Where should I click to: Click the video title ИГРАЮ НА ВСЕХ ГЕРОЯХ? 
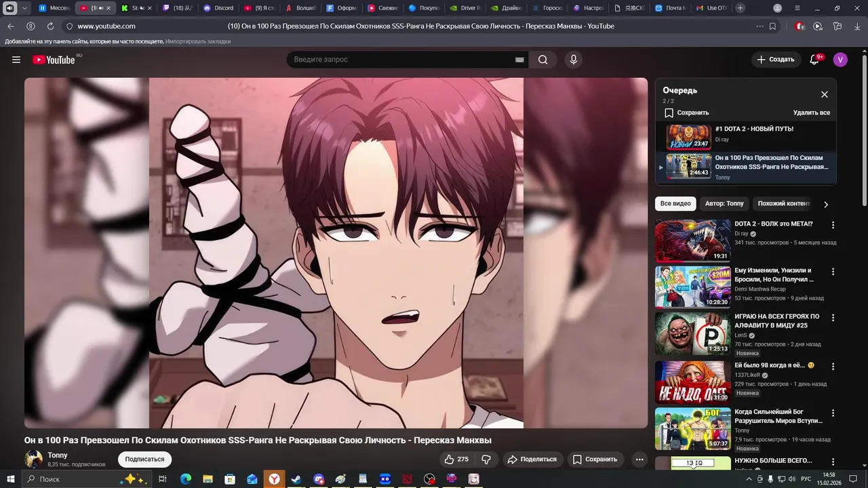click(777, 321)
